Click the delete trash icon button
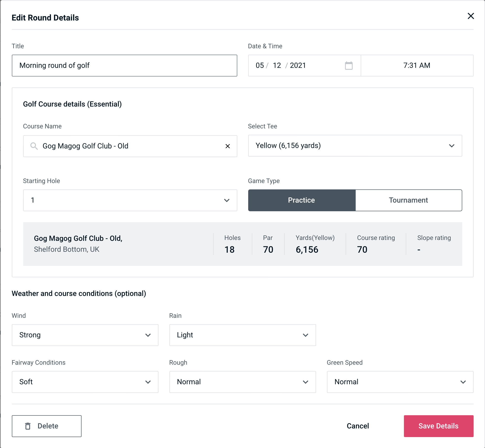 28,426
